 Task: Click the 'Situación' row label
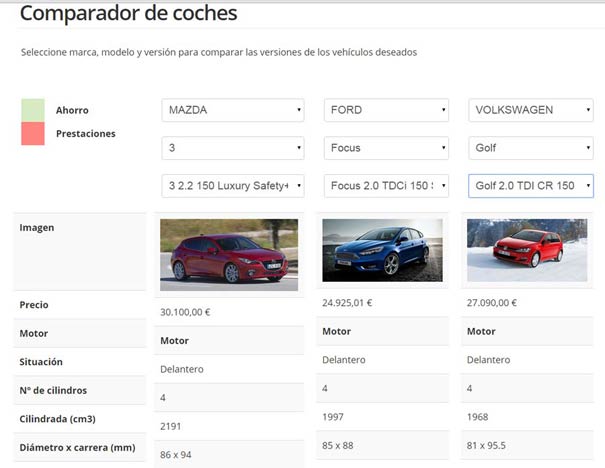(41, 362)
